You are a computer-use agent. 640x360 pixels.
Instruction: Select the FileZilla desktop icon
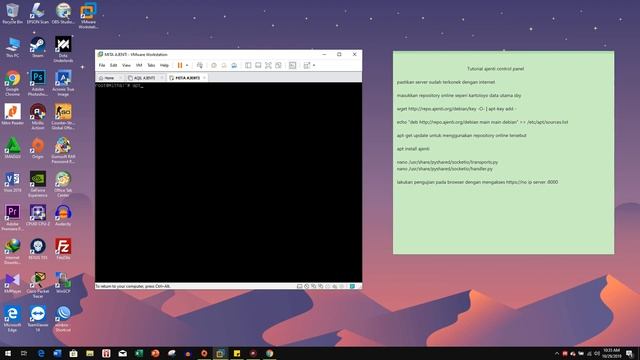[63, 249]
